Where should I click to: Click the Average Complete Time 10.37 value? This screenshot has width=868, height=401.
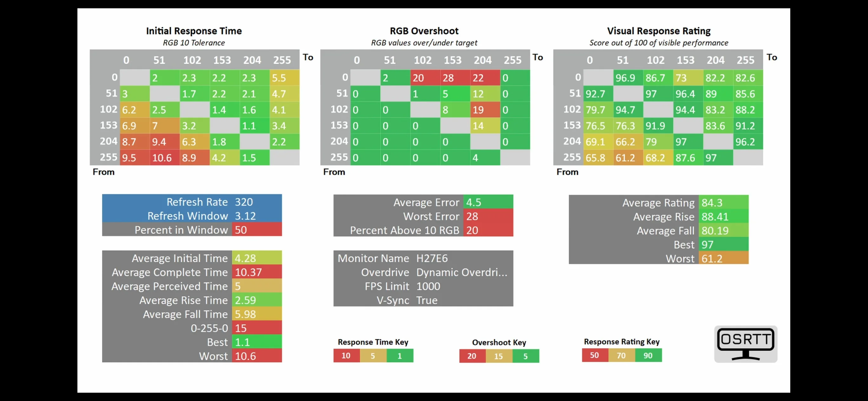pyautogui.click(x=257, y=272)
